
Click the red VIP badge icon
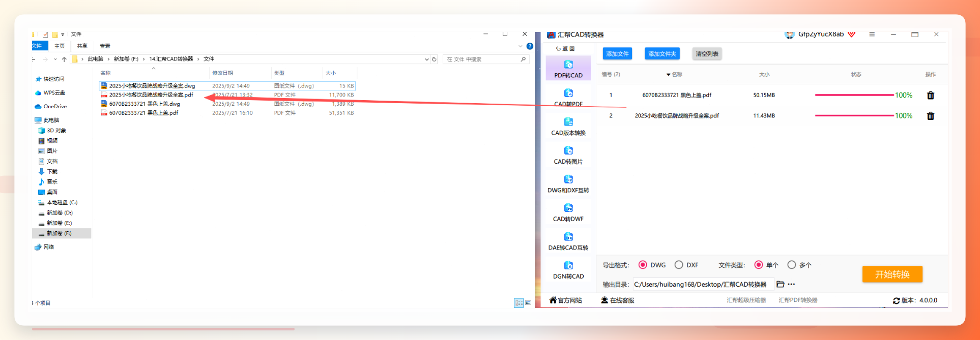pyautogui.click(x=852, y=34)
